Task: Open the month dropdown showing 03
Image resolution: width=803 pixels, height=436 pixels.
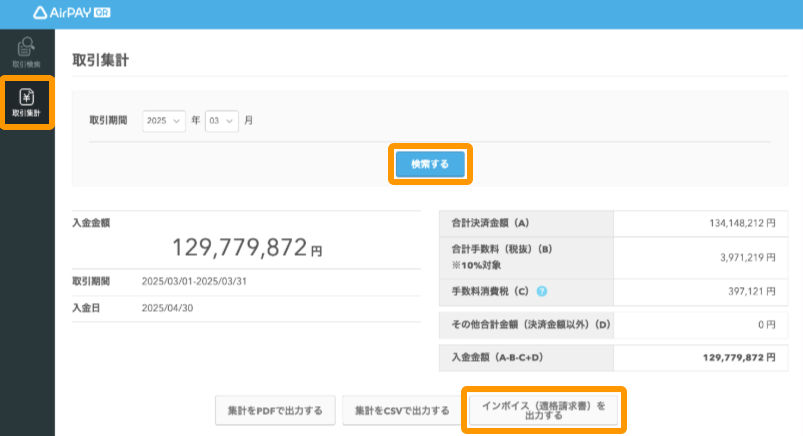Action: (x=222, y=120)
